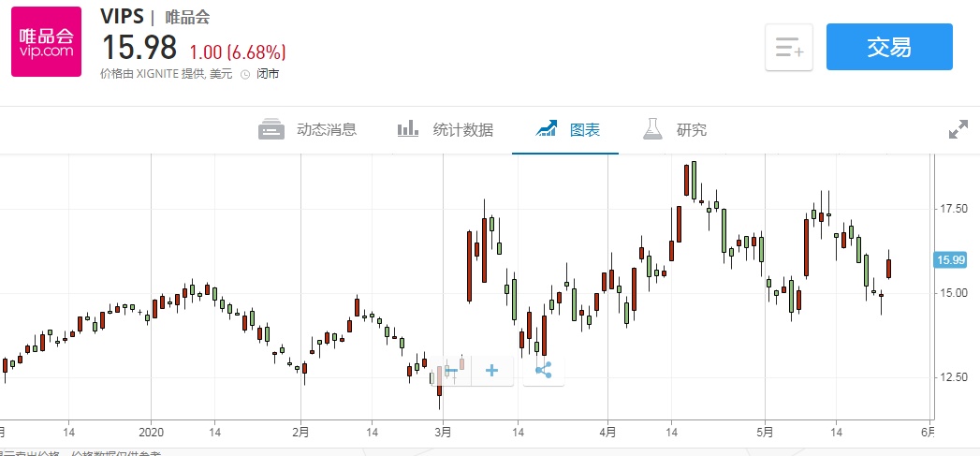Switch to the 动态消息 tab
Screen dimensions: 980x456
(x=326, y=130)
